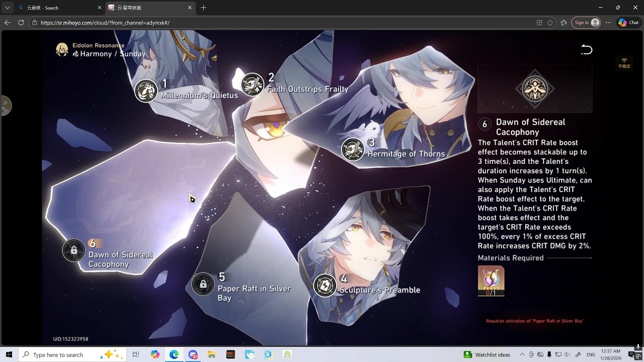Click the 'Faith Outstrips Frailty' label
The height and width of the screenshot is (362, 644).
(307, 89)
